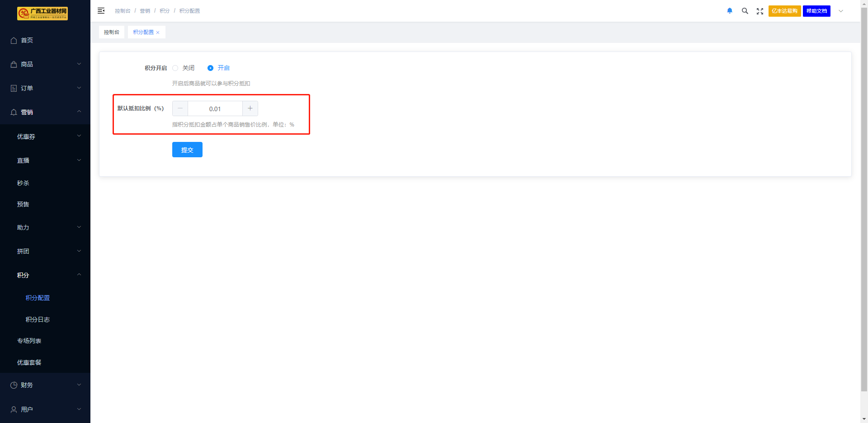Open notifications via the bell icon

(730, 11)
